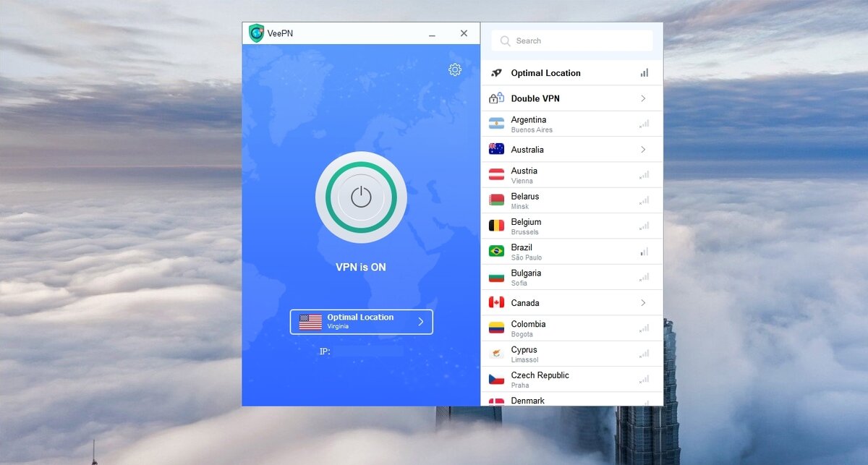Click the Argentina flag icon
The width and height of the screenshot is (868, 465).
pos(496,124)
